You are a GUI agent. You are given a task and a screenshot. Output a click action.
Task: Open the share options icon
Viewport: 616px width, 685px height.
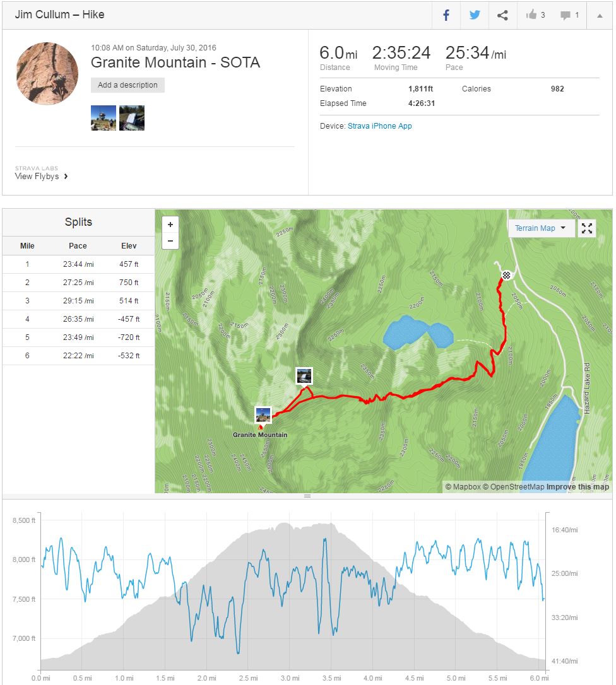click(502, 15)
